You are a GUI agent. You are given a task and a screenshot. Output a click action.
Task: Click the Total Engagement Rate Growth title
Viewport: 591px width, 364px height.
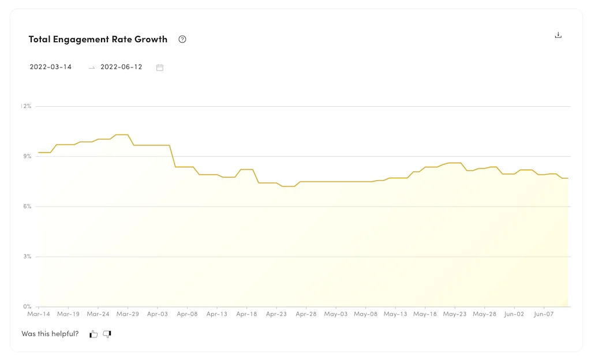pyautogui.click(x=98, y=39)
